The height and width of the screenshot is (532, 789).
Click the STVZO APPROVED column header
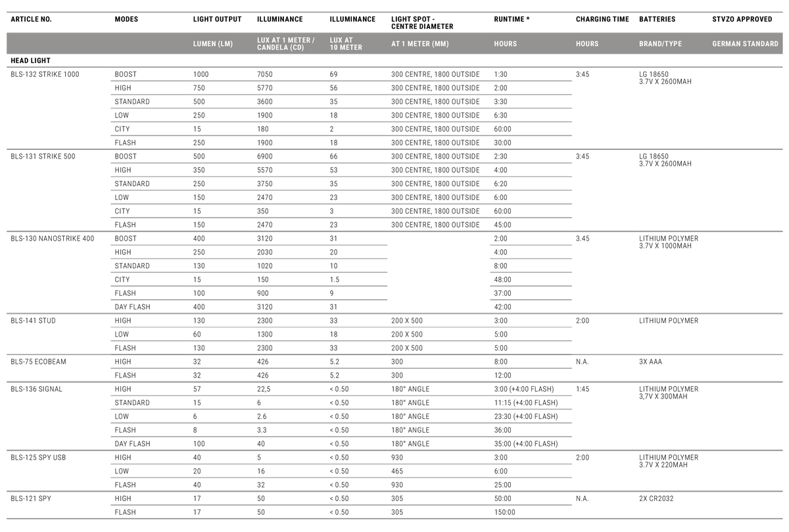(x=742, y=20)
